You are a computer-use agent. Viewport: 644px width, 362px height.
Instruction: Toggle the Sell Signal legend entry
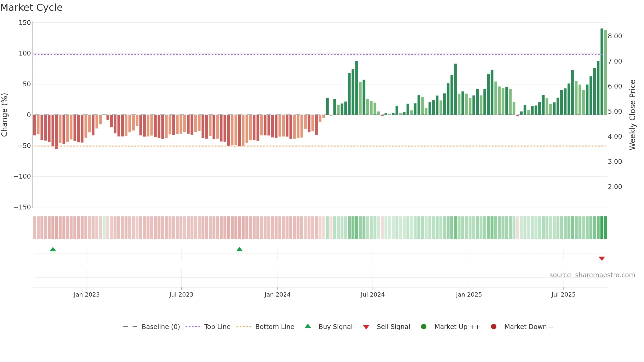tap(386, 327)
